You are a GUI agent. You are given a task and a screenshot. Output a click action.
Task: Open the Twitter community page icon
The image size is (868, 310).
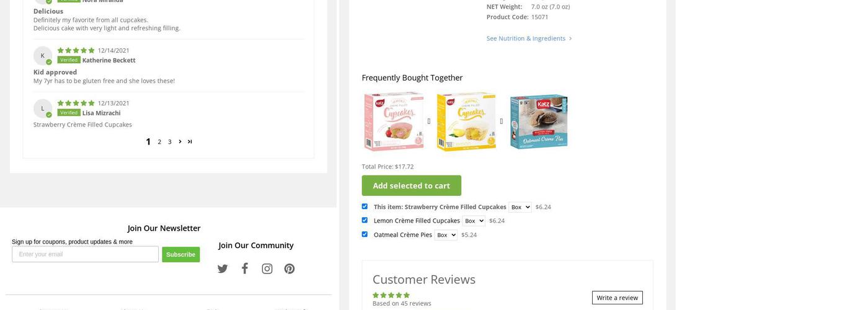(x=223, y=268)
